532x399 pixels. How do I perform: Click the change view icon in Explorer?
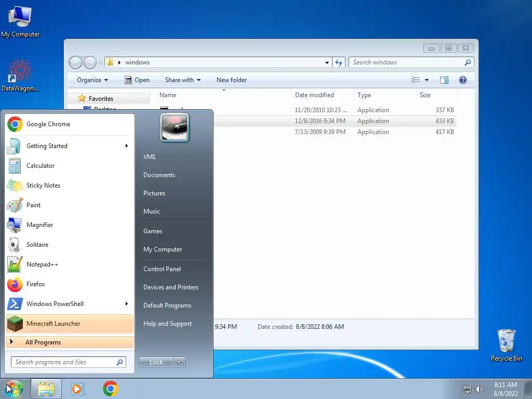tap(416, 79)
